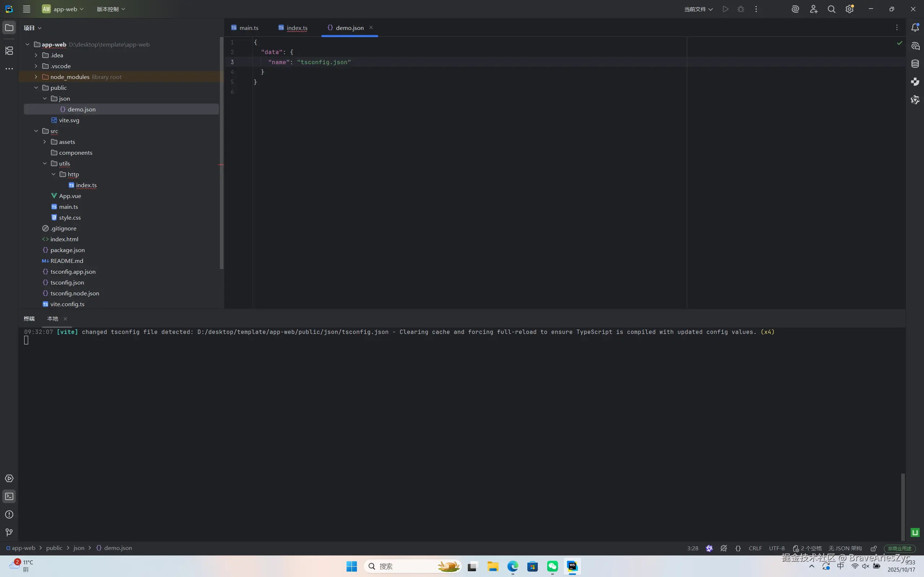Open the Database tool window on right

[x=915, y=64]
